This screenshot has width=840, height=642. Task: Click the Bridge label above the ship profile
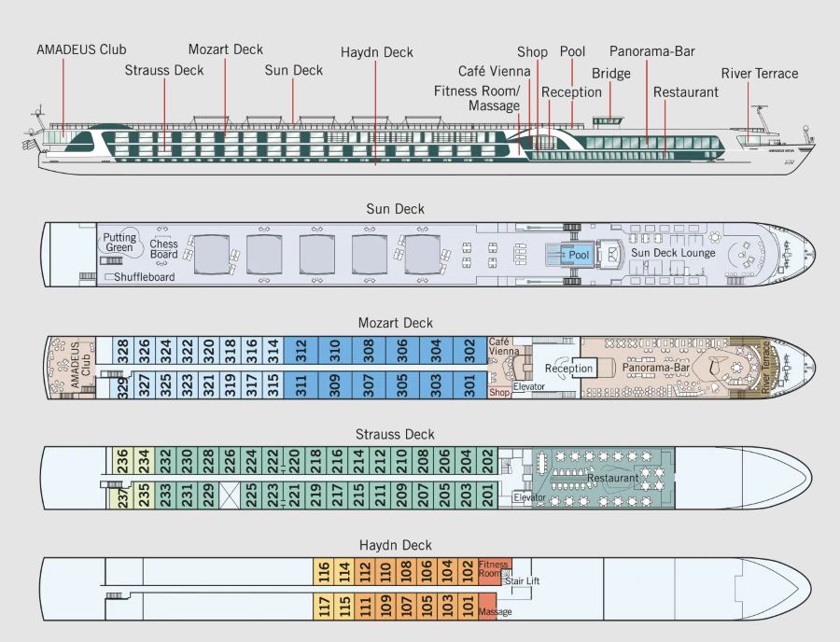pyautogui.click(x=610, y=74)
